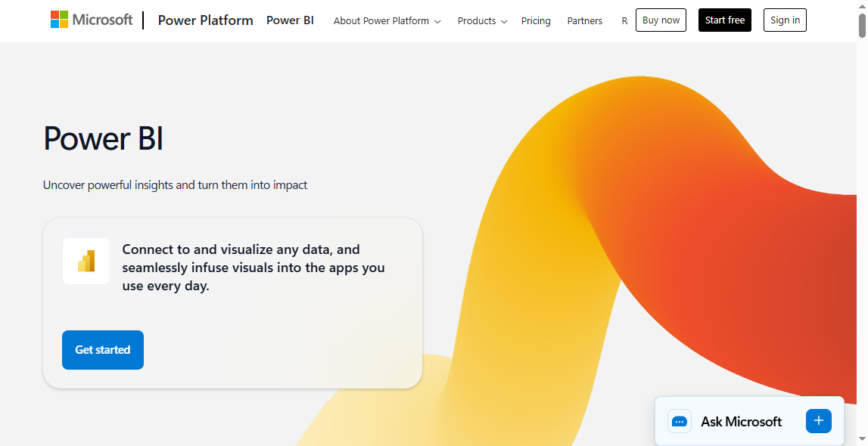Click the vertical scrollbar thumb
Viewport: 868px width, 446px height.
[x=863, y=24]
